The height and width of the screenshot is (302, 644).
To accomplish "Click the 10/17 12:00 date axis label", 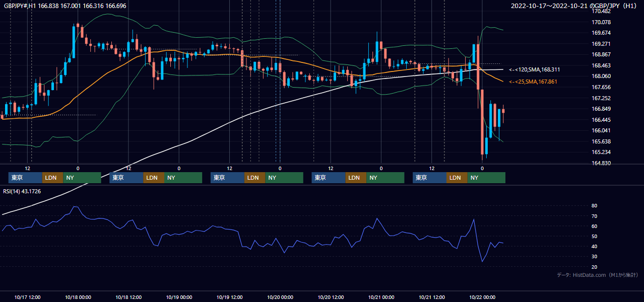I will tap(27, 297).
